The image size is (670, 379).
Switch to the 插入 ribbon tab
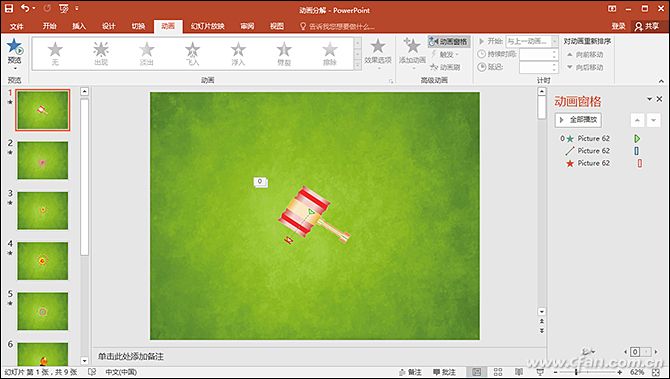click(x=79, y=26)
